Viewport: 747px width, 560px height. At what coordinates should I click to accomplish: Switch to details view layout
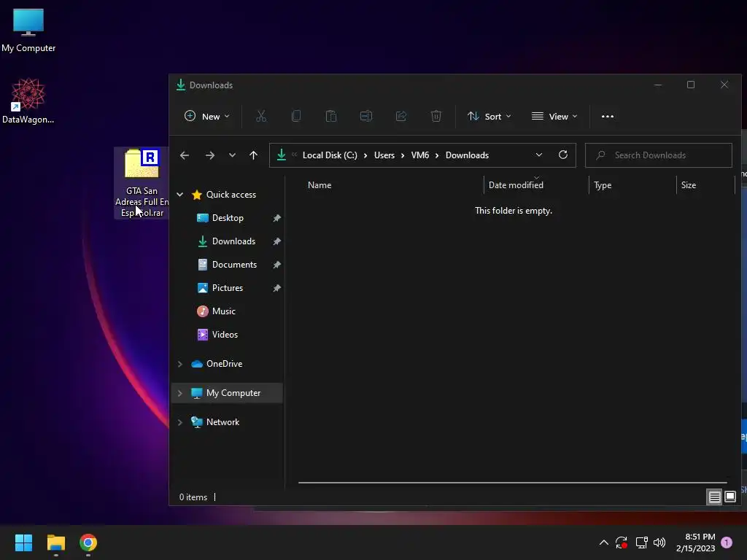[x=715, y=497]
